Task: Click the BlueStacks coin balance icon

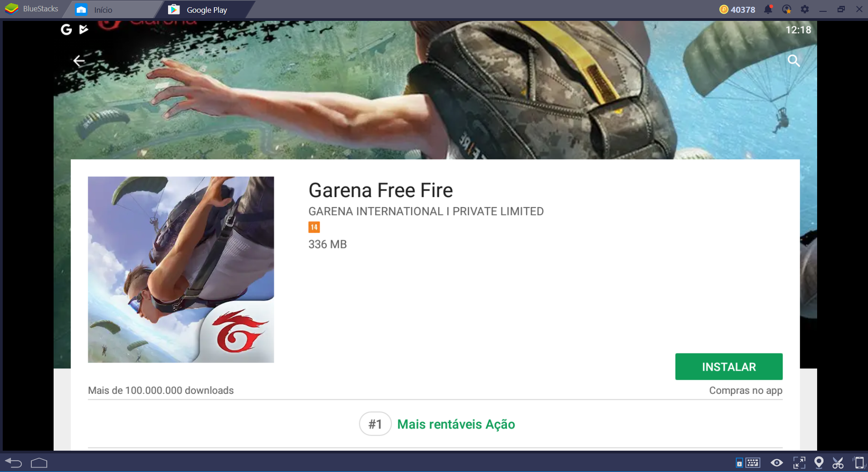Action: 724,10
